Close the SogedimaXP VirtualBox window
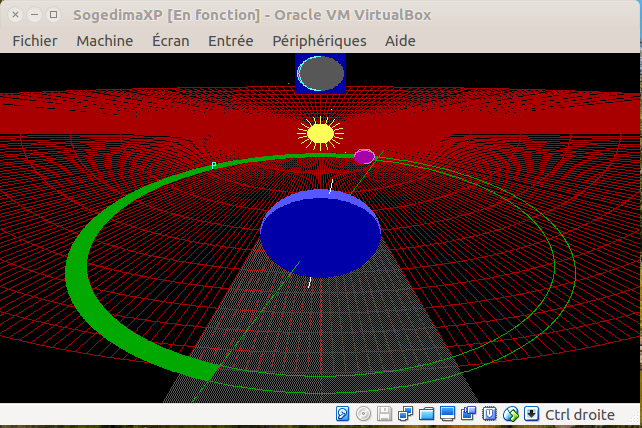Image resolution: width=642 pixels, height=428 pixels. (x=16, y=15)
